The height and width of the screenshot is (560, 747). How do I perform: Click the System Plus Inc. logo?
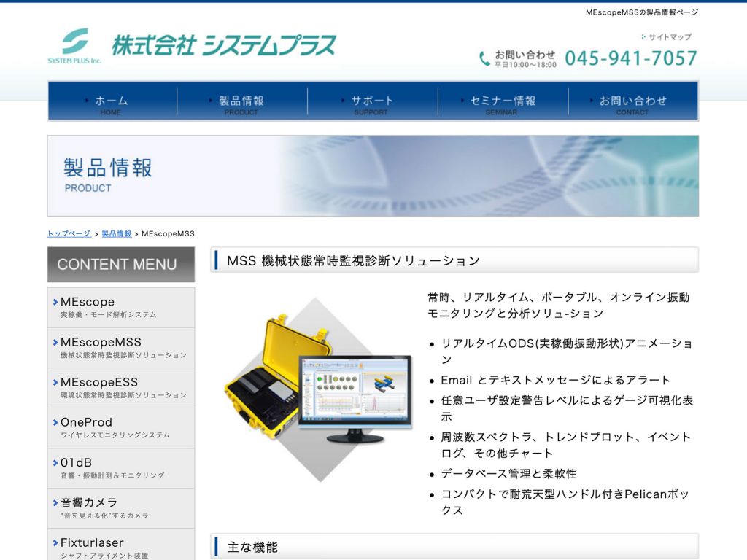[x=75, y=46]
